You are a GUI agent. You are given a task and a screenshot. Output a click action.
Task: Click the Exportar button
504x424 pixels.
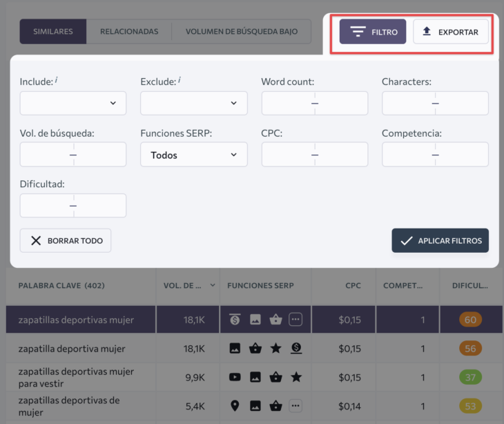(x=450, y=32)
